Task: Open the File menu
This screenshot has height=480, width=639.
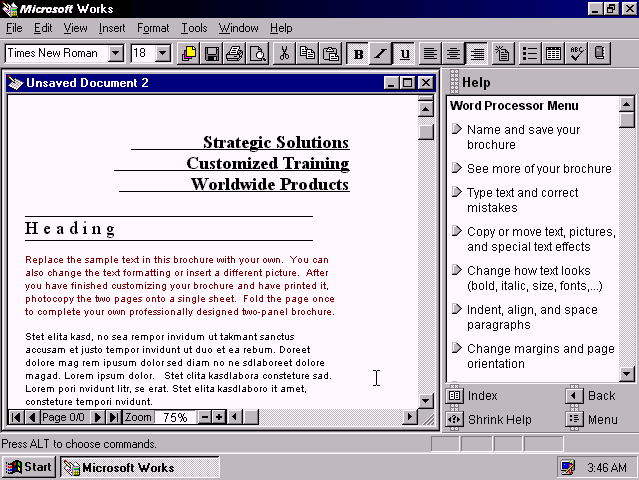Action: 14,28
